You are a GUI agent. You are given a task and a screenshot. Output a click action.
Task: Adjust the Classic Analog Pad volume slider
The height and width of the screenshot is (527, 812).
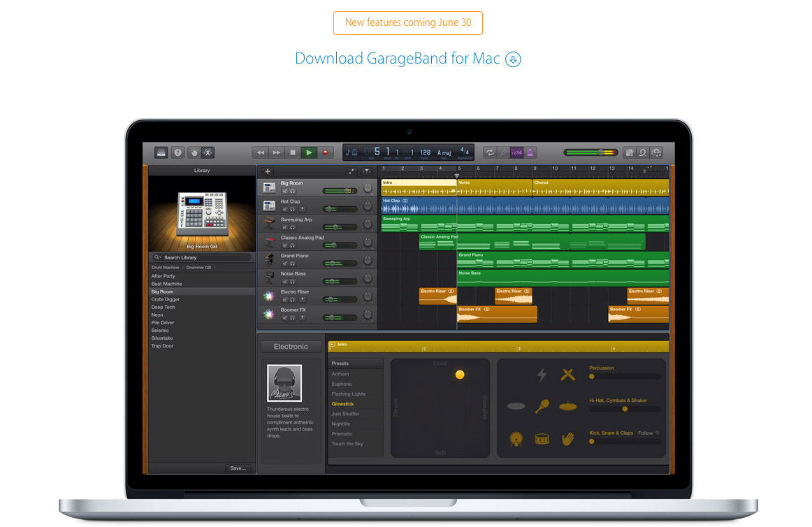(x=340, y=245)
